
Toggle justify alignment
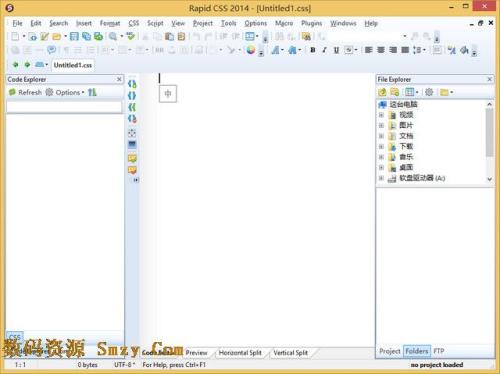pos(405,50)
